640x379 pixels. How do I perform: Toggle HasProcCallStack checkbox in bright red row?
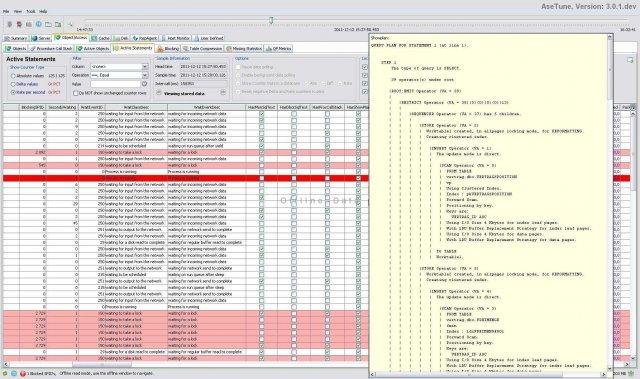click(x=327, y=178)
